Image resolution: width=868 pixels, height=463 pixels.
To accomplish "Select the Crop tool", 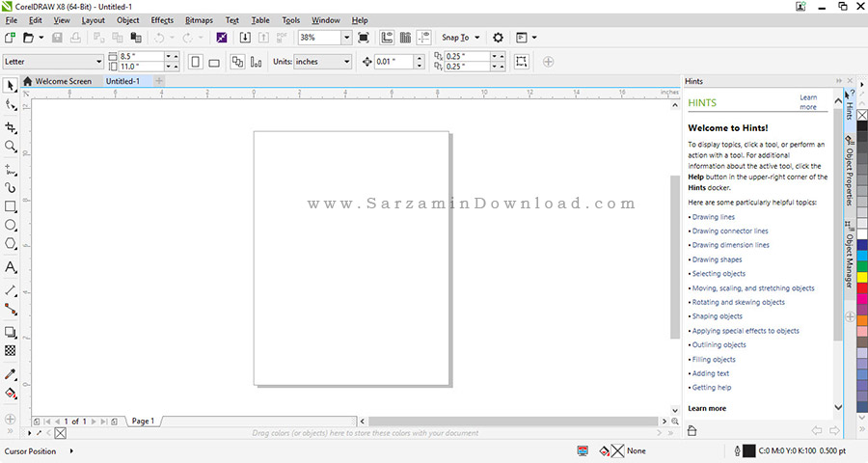I will point(10,128).
